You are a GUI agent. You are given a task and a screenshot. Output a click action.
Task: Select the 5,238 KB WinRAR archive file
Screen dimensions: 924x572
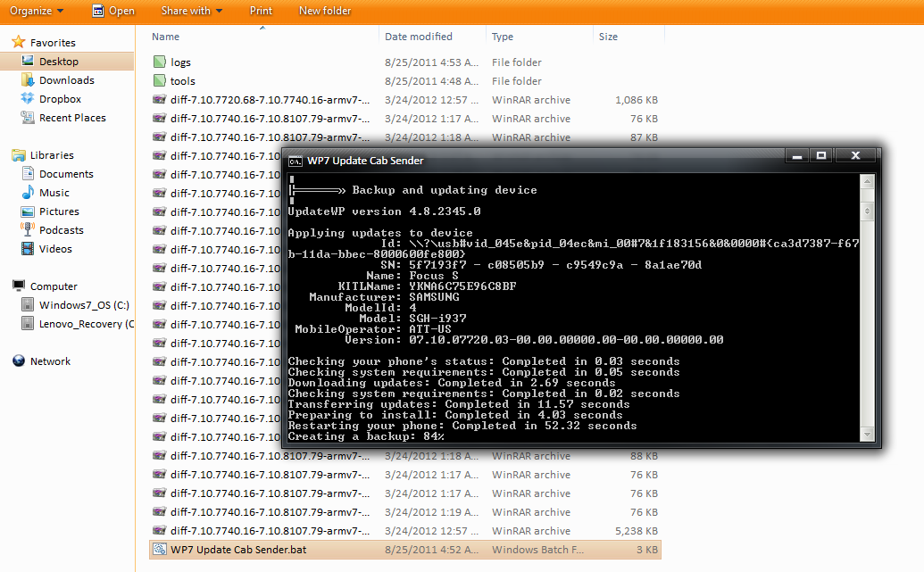pyautogui.click(x=404, y=531)
